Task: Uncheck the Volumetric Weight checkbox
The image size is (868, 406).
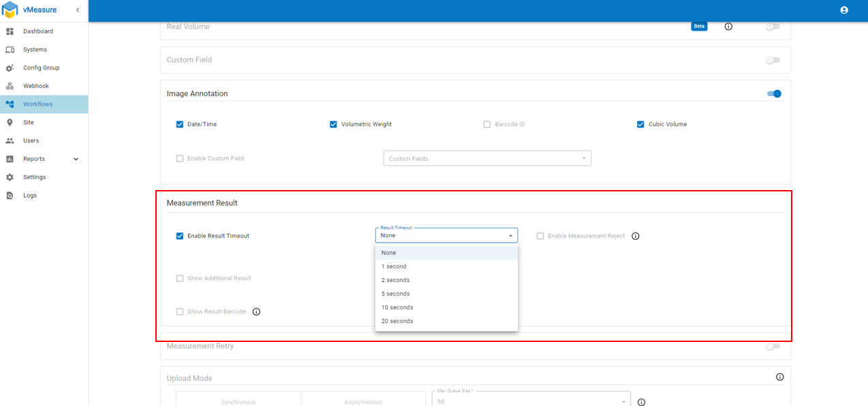Action: point(333,125)
